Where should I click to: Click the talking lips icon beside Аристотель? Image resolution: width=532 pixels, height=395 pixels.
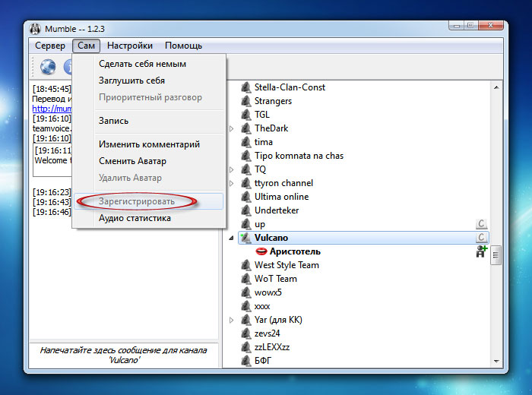(261, 251)
